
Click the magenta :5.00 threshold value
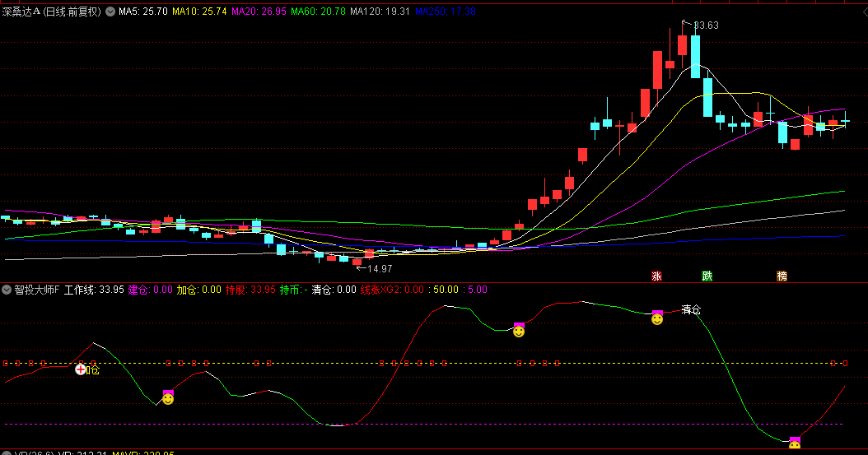475,290
